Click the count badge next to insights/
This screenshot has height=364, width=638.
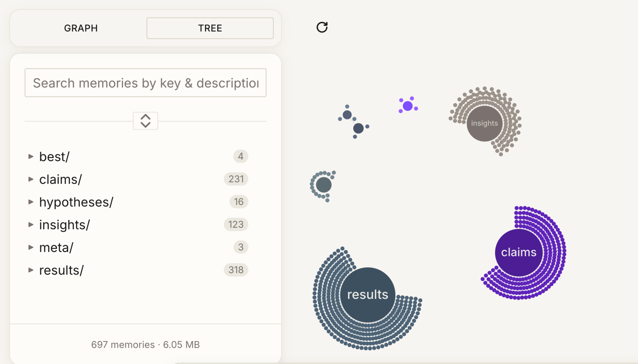point(236,224)
